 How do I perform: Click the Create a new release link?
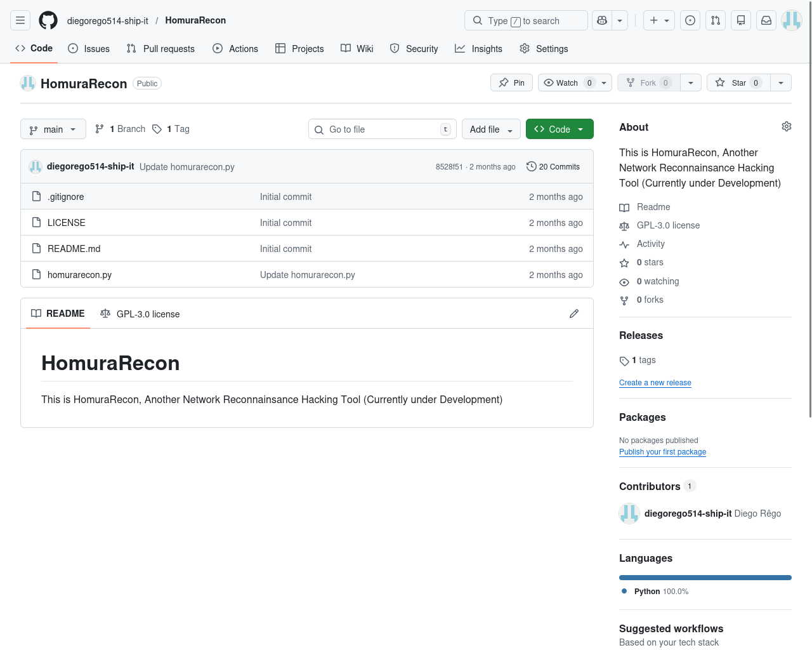(655, 383)
